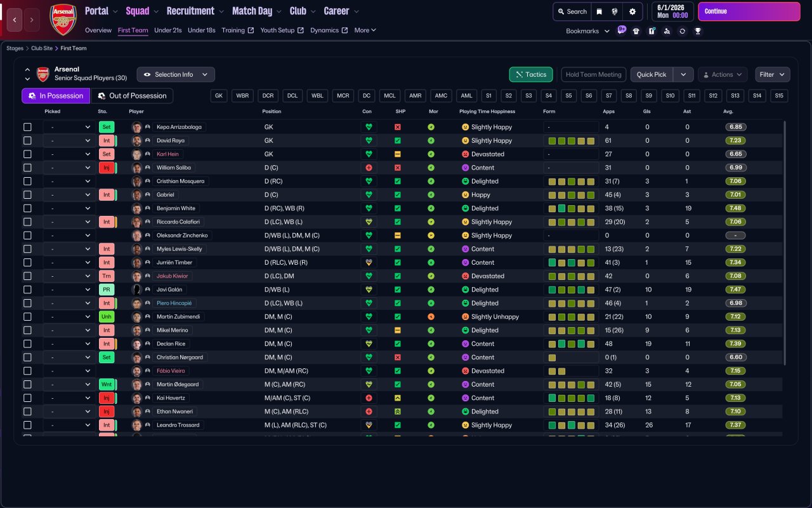This screenshot has width=812, height=508.
Task: Click Karl Hein's Devastated face icon
Action: [x=465, y=154]
